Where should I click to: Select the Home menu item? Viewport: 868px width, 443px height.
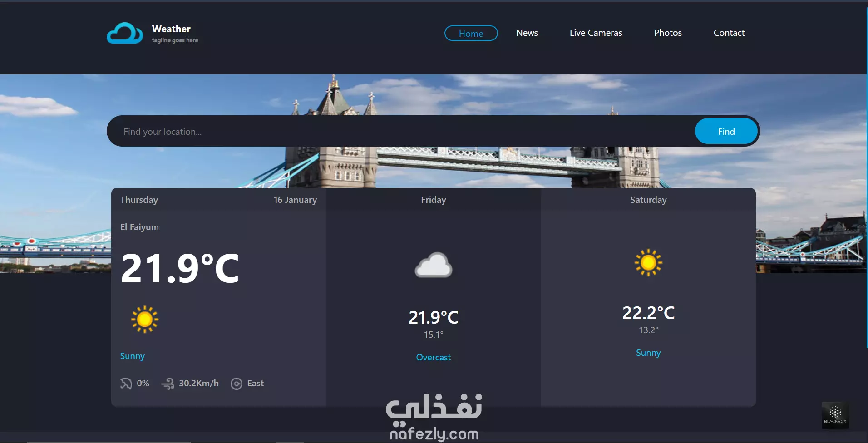471,33
